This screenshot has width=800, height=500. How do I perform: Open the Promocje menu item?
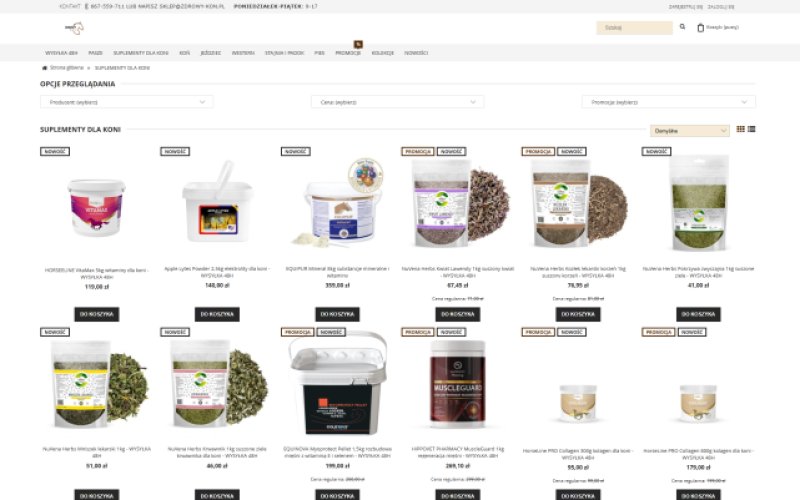[x=348, y=53]
